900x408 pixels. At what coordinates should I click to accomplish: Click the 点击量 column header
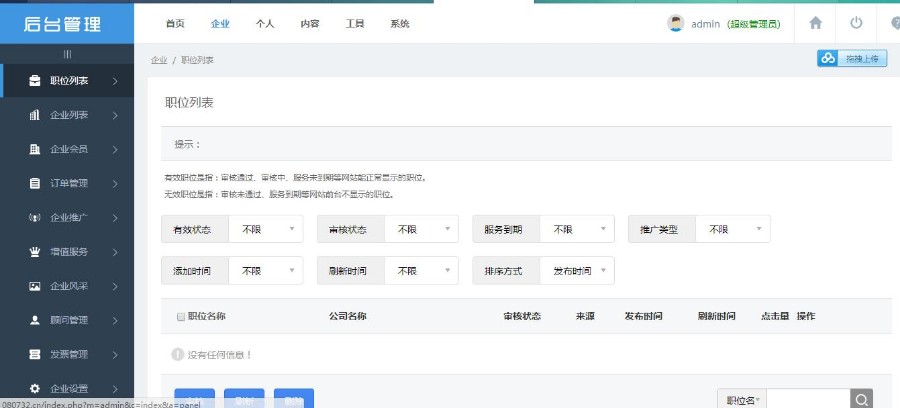(x=775, y=316)
